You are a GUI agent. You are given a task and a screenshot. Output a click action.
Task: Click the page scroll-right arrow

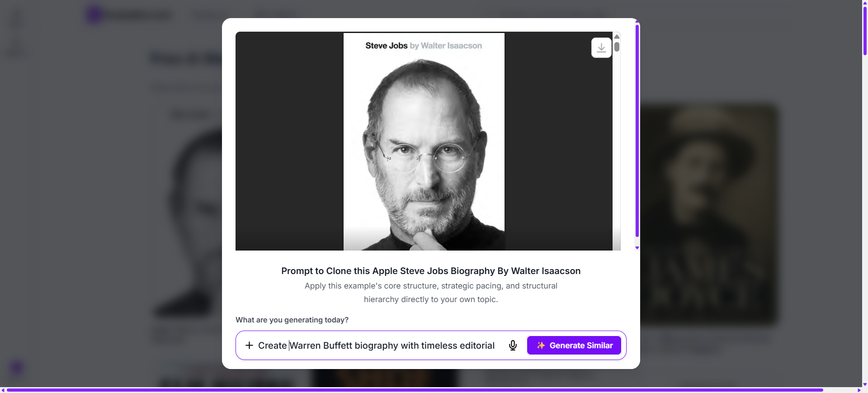pyautogui.click(x=859, y=390)
